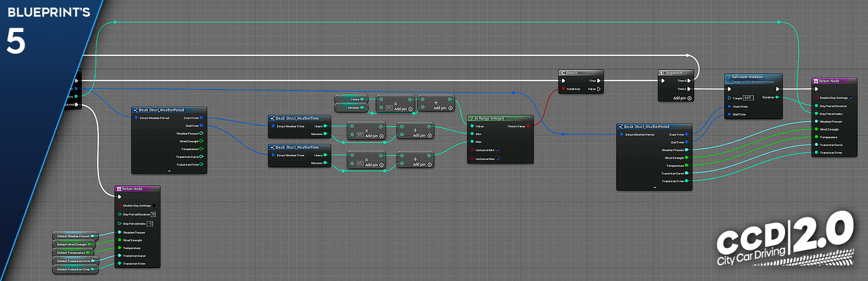This screenshot has height=281, width=868.
Task: Click the Day Period Duration value field showing 0
Action: (x=153, y=214)
